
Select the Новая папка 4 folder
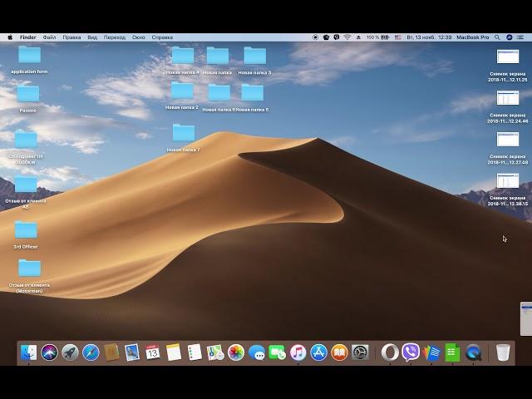[183, 56]
